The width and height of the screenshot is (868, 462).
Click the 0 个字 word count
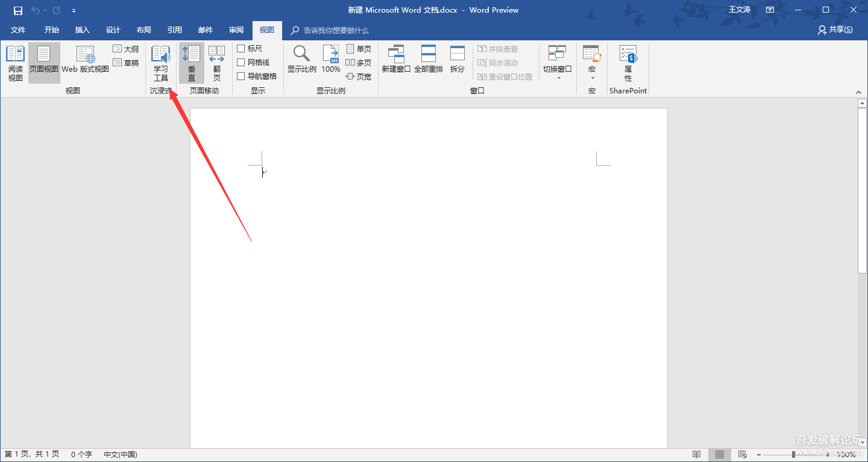coord(81,454)
